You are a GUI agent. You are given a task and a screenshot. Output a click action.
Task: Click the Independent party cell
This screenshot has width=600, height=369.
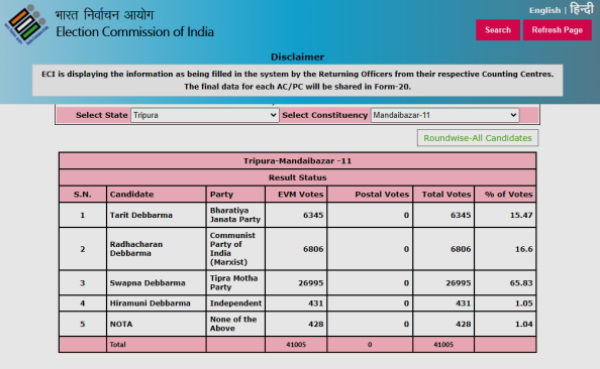236,303
